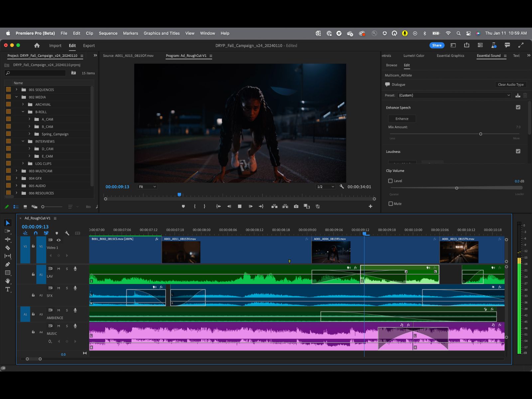Open the Sequence menu

pyautogui.click(x=108, y=33)
